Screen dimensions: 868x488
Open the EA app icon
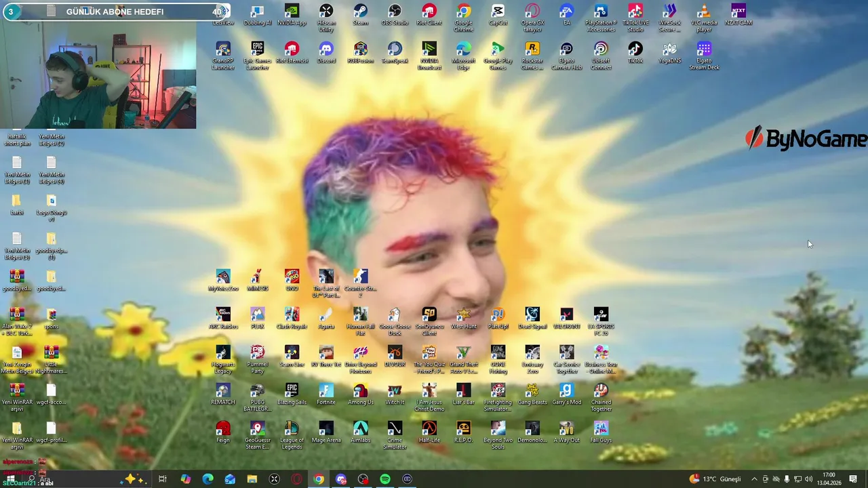[x=566, y=16]
